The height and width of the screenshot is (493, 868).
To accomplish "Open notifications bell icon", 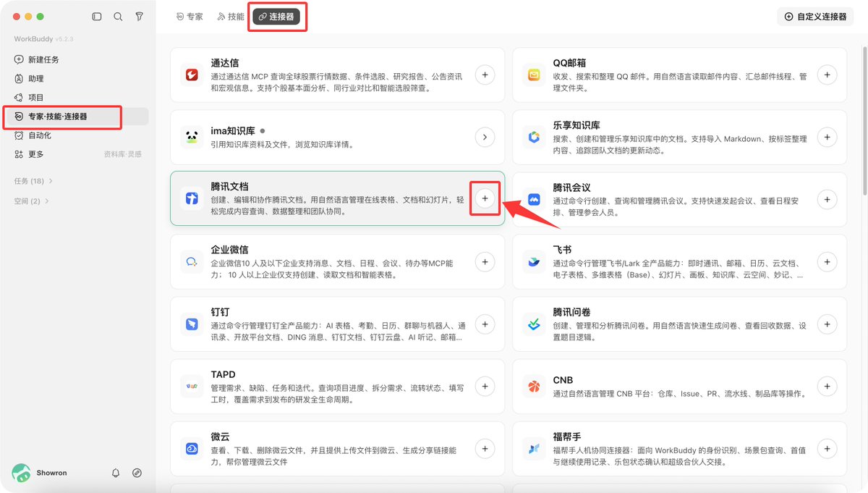I will pos(116,473).
